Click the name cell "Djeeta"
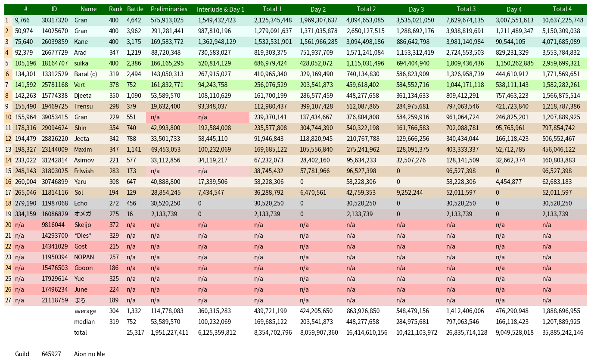The width and height of the screenshot is (591, 364). [82, 96]
